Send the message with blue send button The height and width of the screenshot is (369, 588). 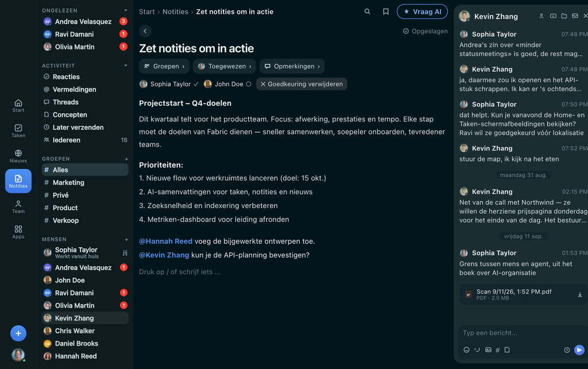coord(579,350)
